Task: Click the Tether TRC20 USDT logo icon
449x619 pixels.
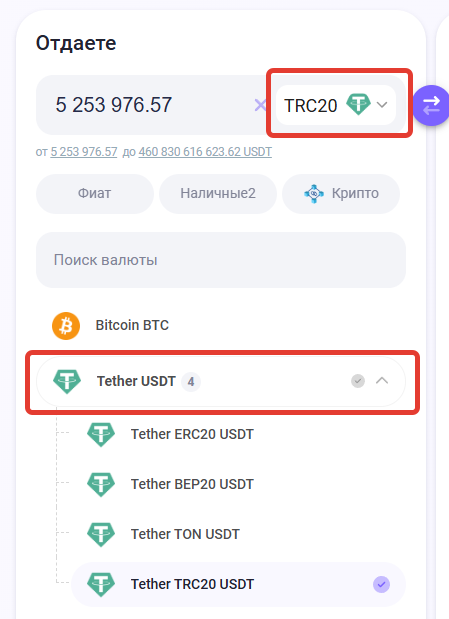Action: point(101,584)
